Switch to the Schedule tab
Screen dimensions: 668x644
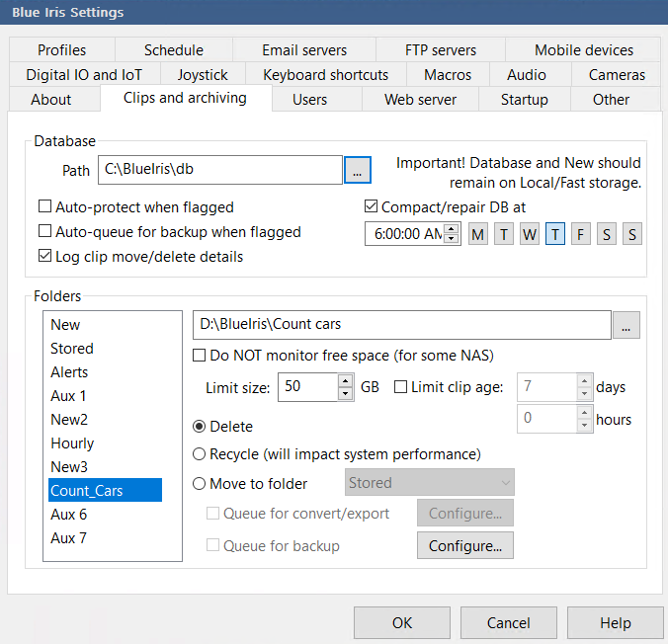pyautogui.click(x=174, y=49)
